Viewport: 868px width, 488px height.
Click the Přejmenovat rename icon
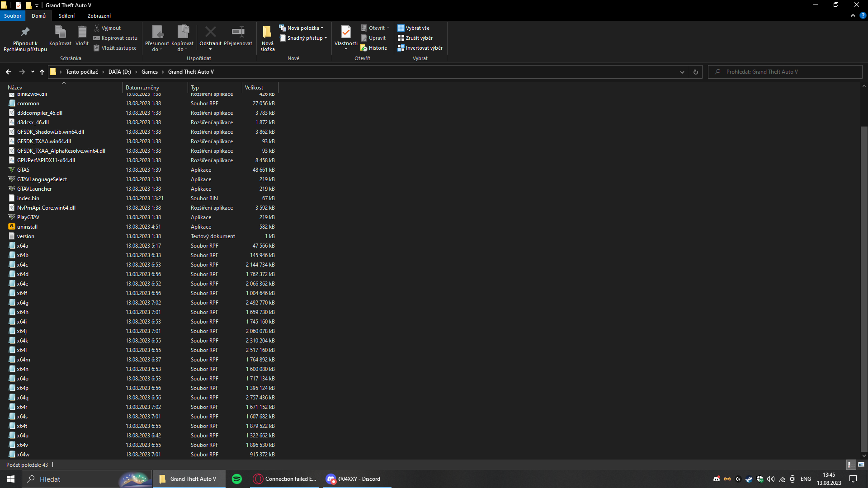[238, 32]
